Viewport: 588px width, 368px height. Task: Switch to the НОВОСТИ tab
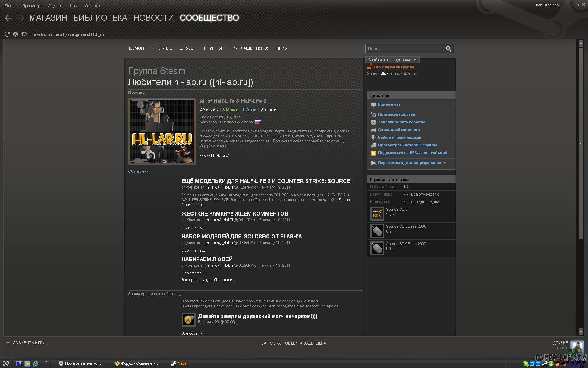click(154, 18)
